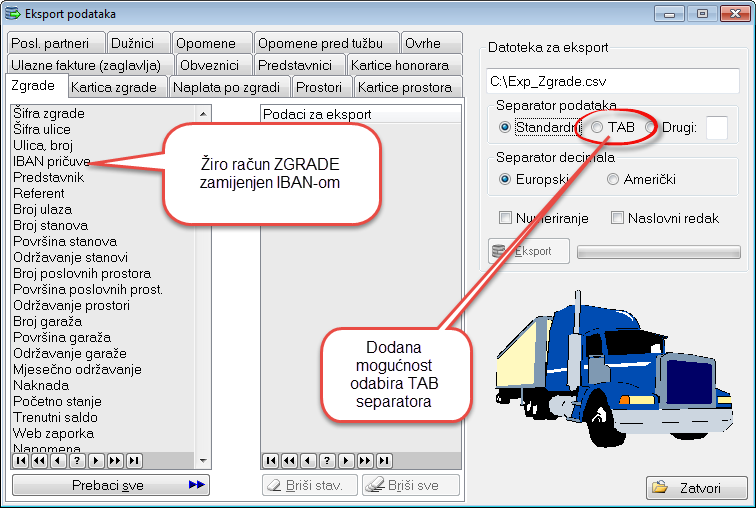Screen dimensions: 756x508
Task: Jump back a page in left field list navigator
Action: click(x=40, y=461)
